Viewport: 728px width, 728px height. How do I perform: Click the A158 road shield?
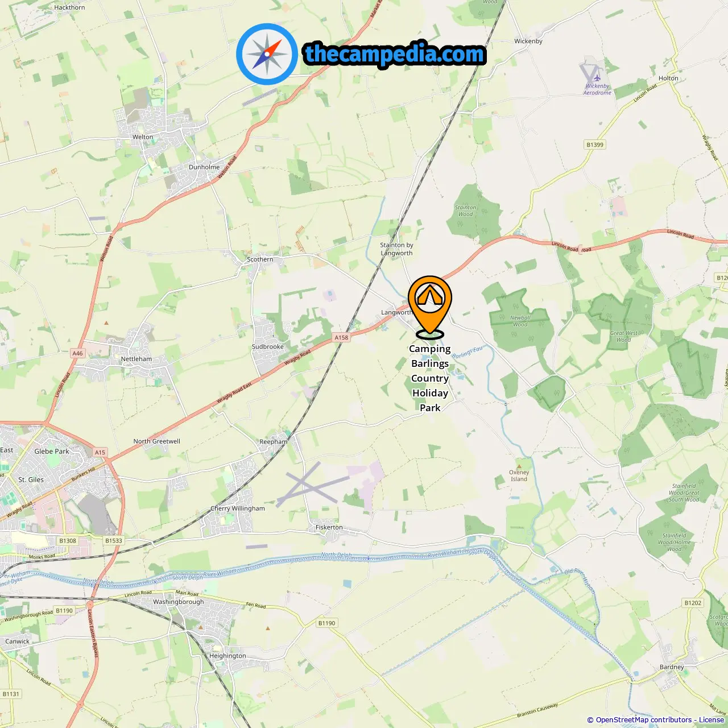coord(341,337)
